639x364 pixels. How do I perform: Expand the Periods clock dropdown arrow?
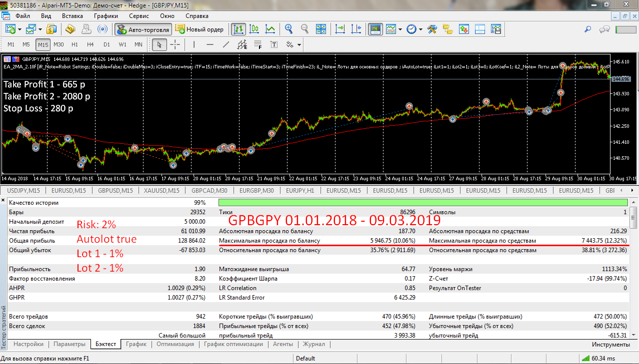click(420, 29)
